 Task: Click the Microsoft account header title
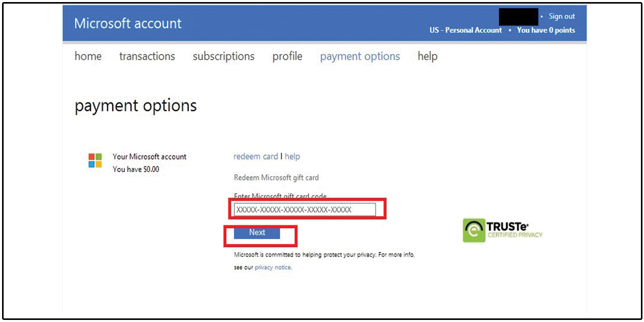click(128, 23)
